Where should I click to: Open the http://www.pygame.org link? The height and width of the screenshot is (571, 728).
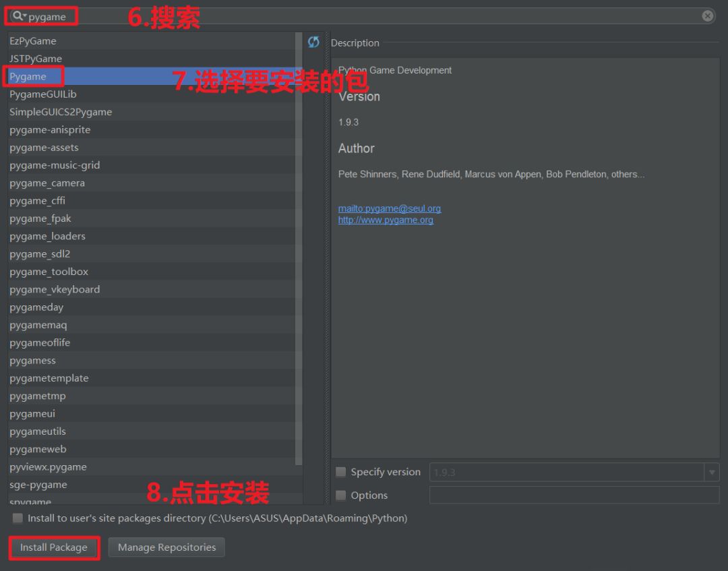click(x=386, y=220)
